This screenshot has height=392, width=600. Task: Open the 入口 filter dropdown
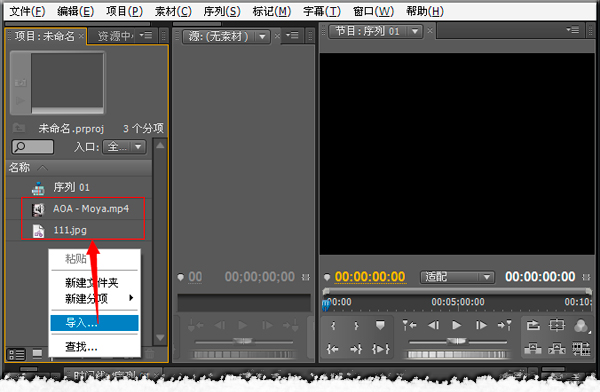click(124, 147)
